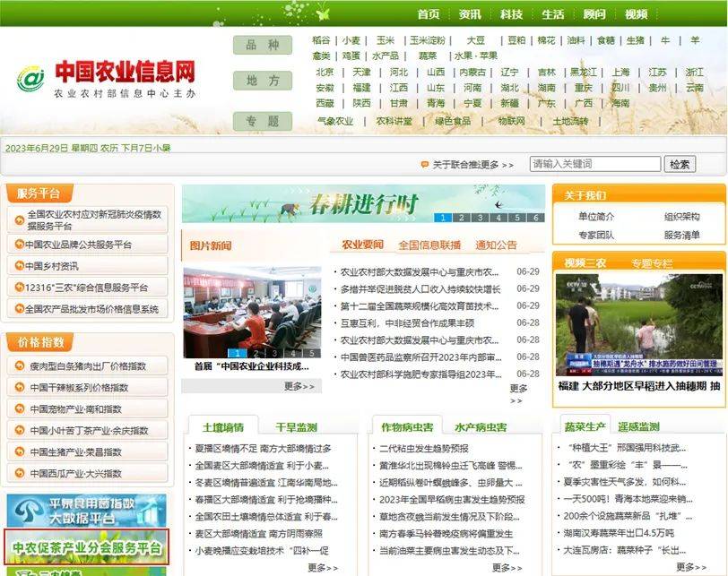Open 资讯 in top navigation
This screenshot has height=576, width=728.
click(470, 14)
